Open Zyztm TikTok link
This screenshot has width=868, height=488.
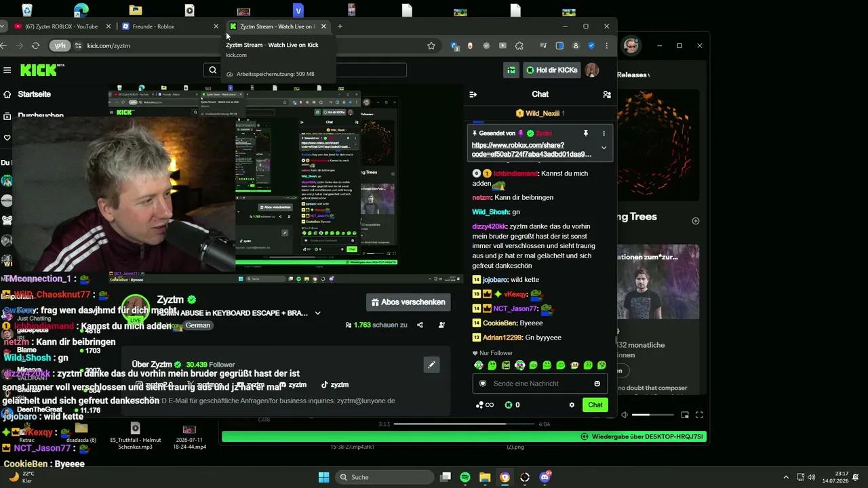click(335, 384)
